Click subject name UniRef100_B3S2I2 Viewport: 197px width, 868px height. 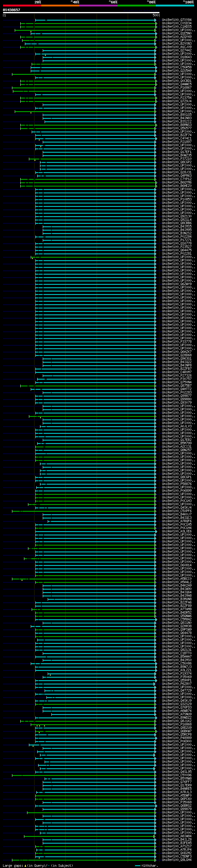177,121
